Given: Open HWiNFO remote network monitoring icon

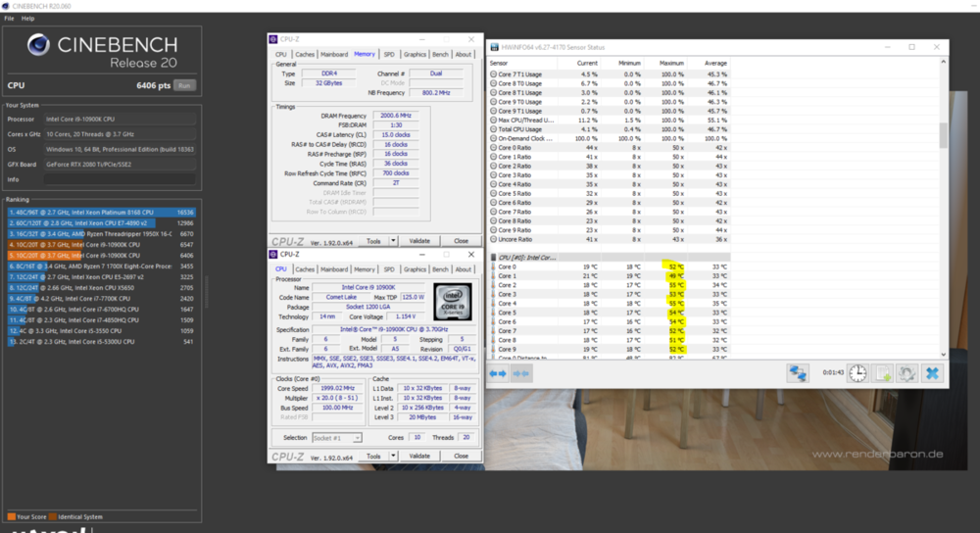Looking at the screenshot, I should click(798, 373).
